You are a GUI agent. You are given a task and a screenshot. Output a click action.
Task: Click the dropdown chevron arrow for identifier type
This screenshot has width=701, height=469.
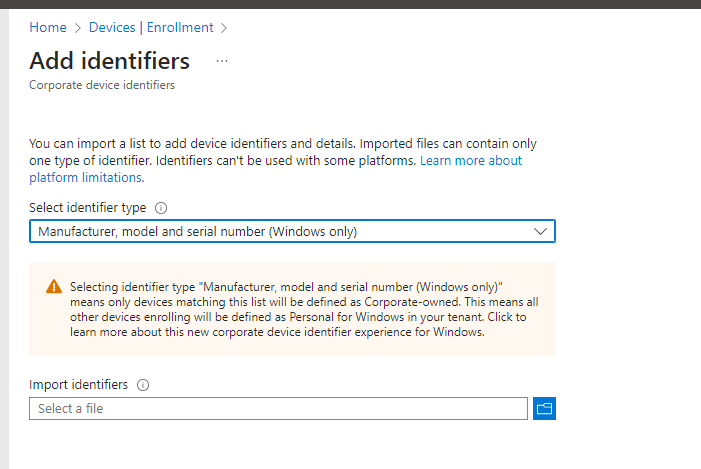coord(541,232)
